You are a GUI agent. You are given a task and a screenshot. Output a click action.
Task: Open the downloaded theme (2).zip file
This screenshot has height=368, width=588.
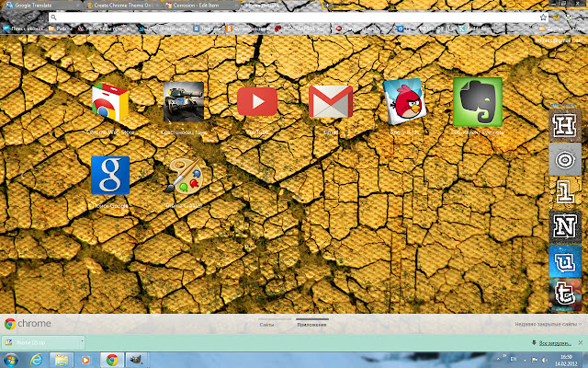[40, 342]
